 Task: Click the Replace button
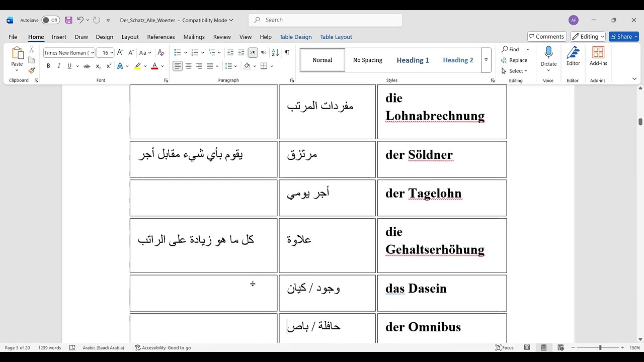514,60
